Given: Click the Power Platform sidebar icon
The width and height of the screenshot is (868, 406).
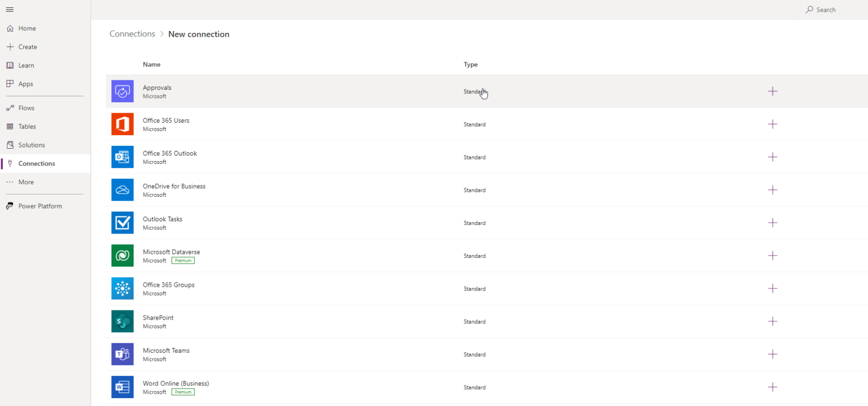Looking at the screenshot, I should [x=9, y=206].
